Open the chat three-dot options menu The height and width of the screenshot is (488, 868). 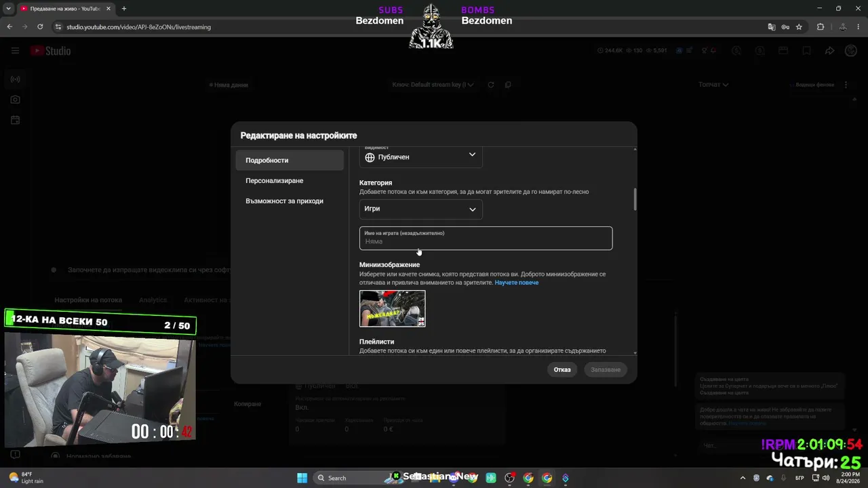coord(845,85)
